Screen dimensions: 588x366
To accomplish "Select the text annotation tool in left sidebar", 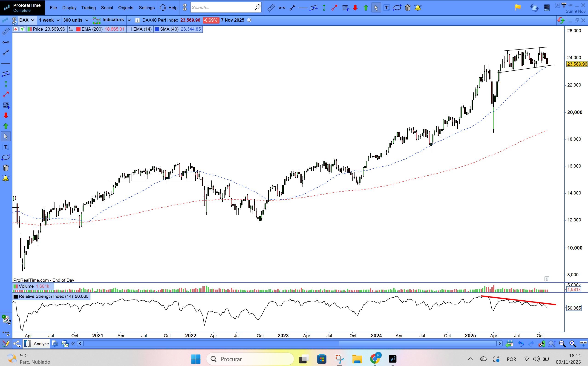I will coord(6,147).
